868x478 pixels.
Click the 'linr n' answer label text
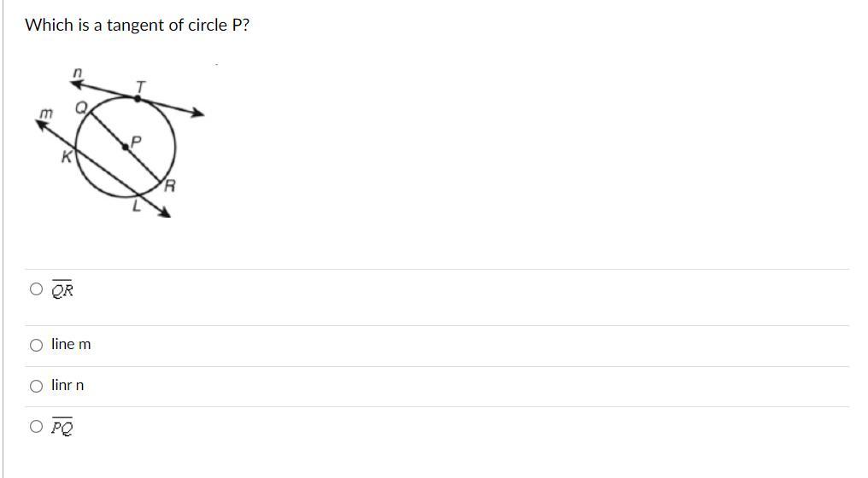pyautogui.click(x=67, y=385)
